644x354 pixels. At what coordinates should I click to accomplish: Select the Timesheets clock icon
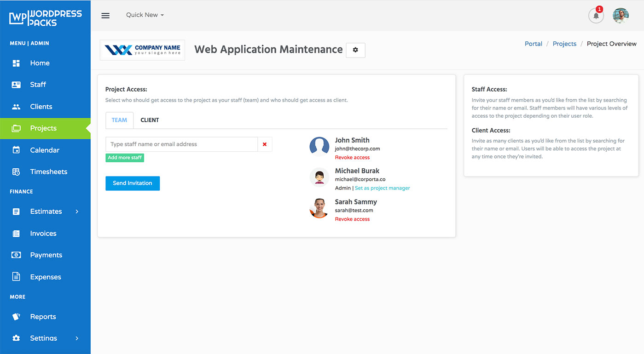click(x=16, y=171)
